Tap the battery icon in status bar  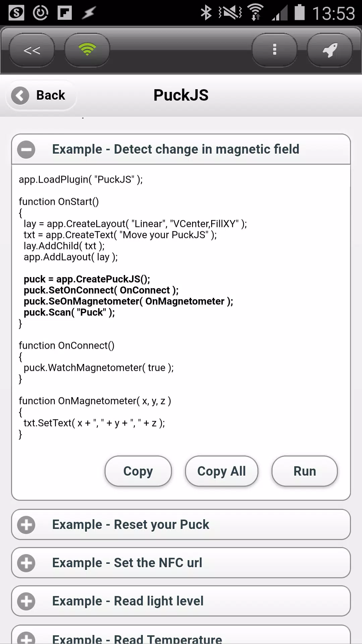[299, 13]
